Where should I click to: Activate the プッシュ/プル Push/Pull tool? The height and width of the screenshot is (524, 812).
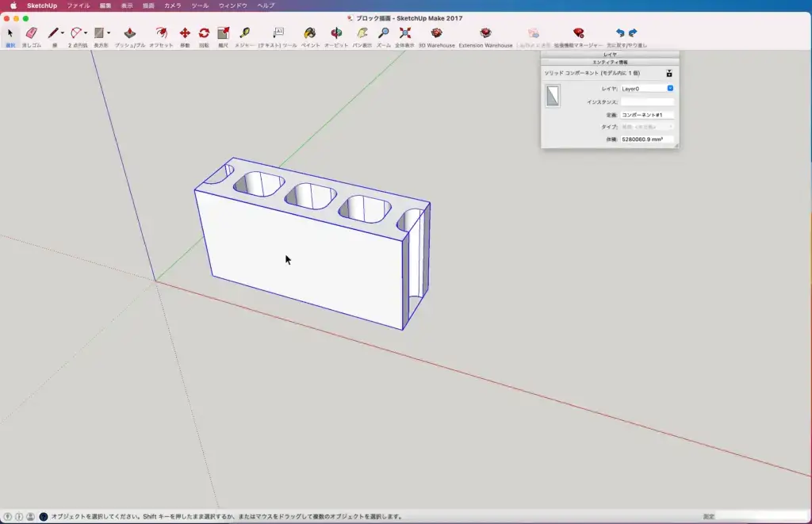pyautogui.click(x=129, y=33)
